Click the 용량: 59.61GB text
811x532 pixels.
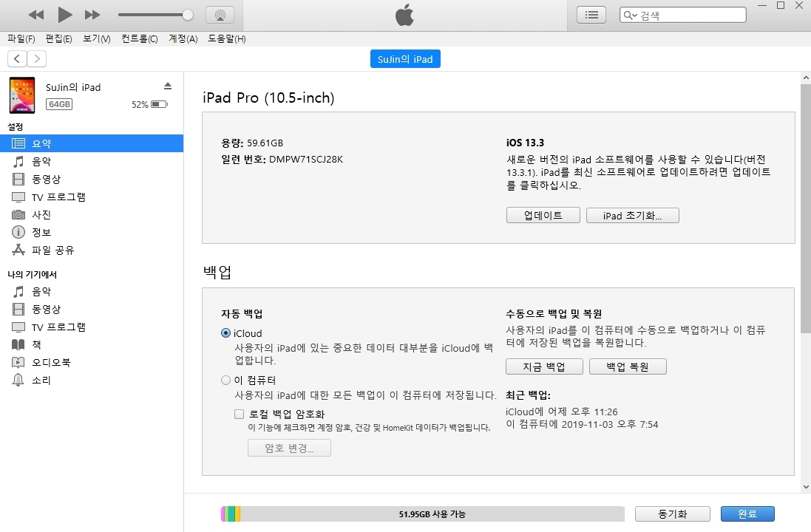tap(252, 143)
